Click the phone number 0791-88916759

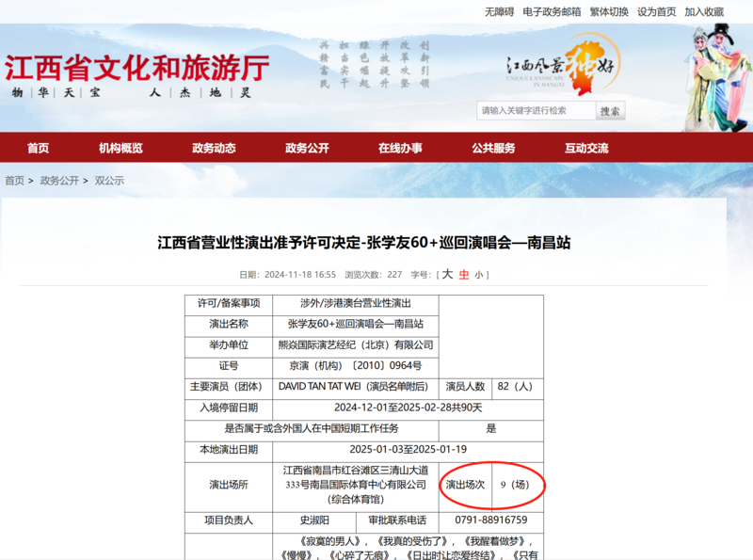click(x=490, y=520)
